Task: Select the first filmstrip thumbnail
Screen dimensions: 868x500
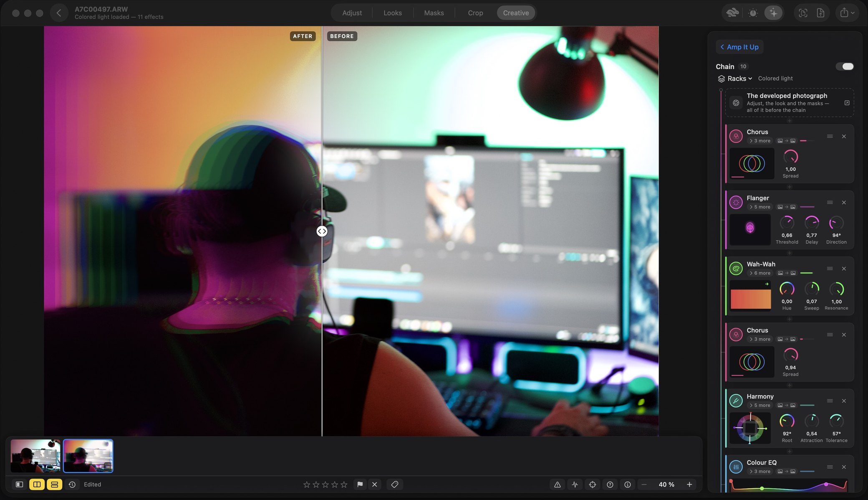Action: 35,456
